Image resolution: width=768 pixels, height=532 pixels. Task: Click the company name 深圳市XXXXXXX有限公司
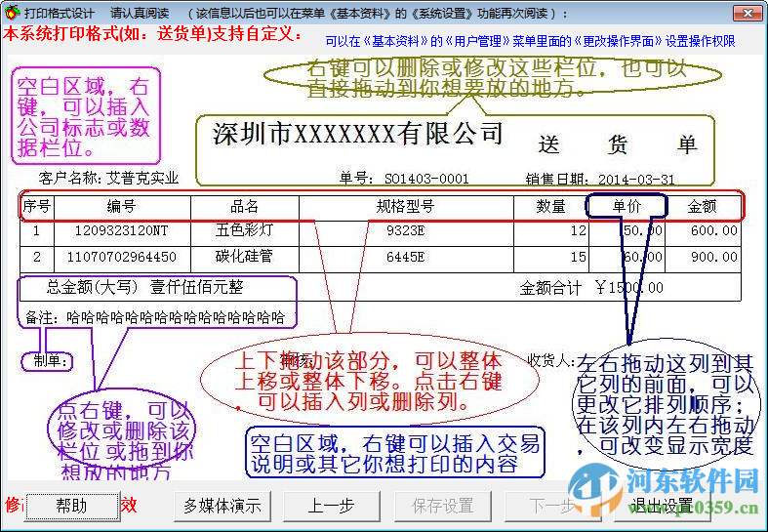358,134
